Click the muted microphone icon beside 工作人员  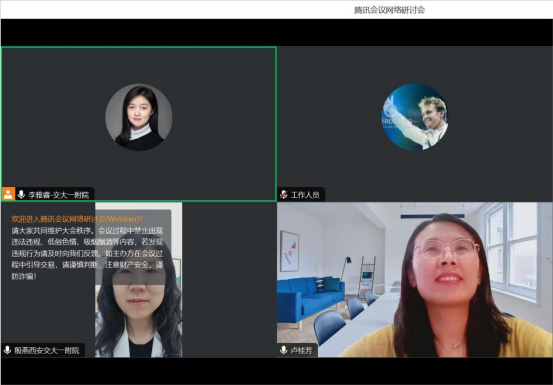point(284,194)
